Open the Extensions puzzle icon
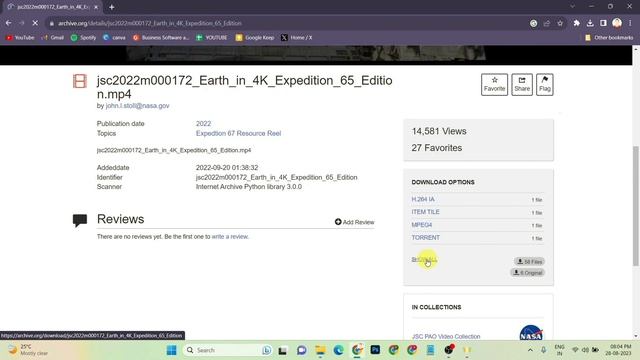The width and height of the screenshot is (640, 360). pyautogui.click(x=576, y=23)
